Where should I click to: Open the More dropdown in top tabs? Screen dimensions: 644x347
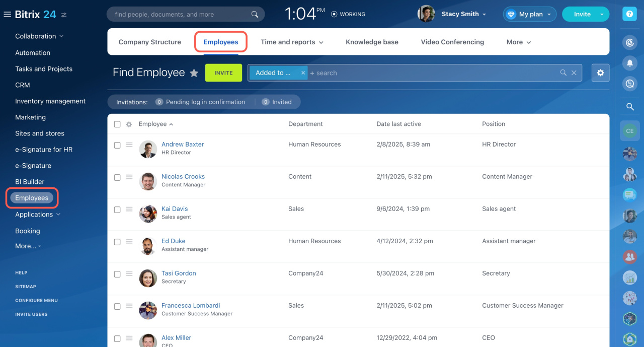tap(519, 42)
